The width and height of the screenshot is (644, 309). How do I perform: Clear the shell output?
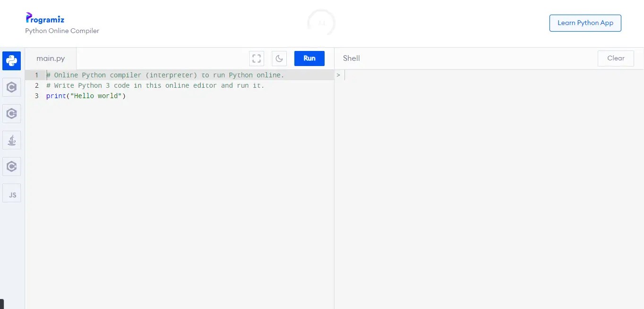616,58
